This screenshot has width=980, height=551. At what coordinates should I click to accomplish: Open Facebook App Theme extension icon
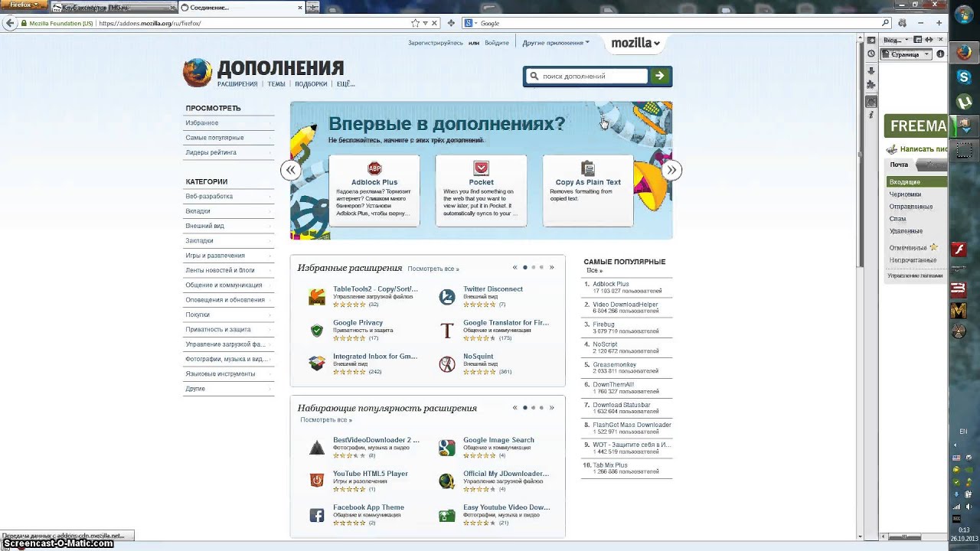pos(317,515)
